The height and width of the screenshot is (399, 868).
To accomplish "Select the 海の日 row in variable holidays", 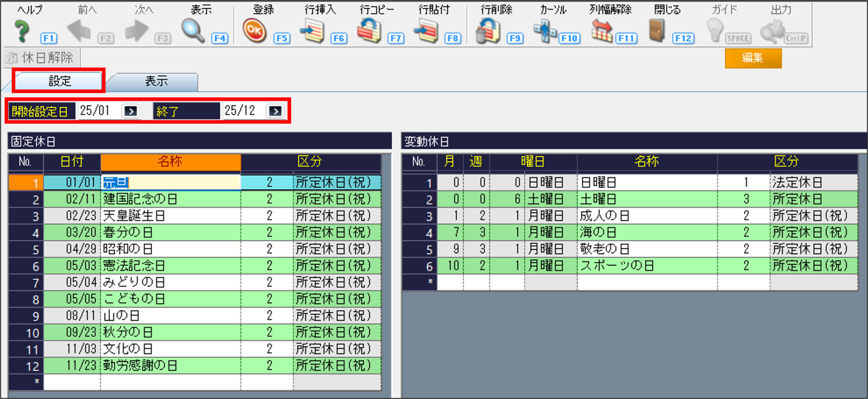I will pos(646,233).
